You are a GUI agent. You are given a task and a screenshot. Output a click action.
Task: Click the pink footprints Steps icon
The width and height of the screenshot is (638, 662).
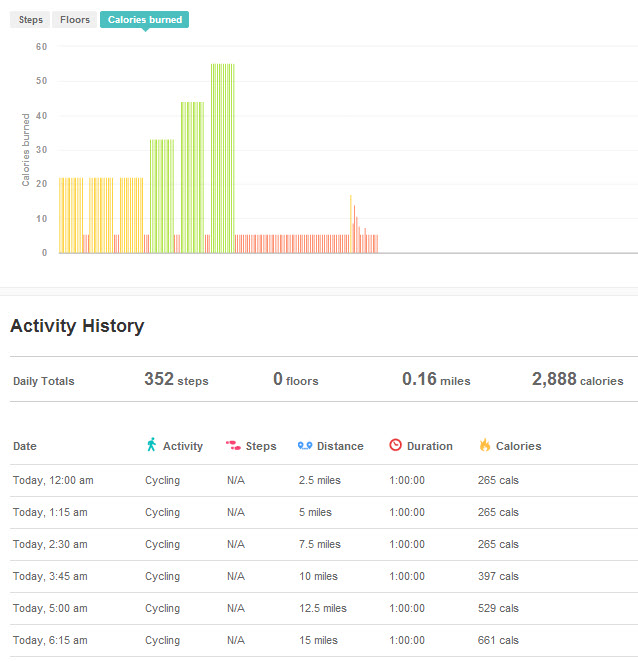(233, 445)
